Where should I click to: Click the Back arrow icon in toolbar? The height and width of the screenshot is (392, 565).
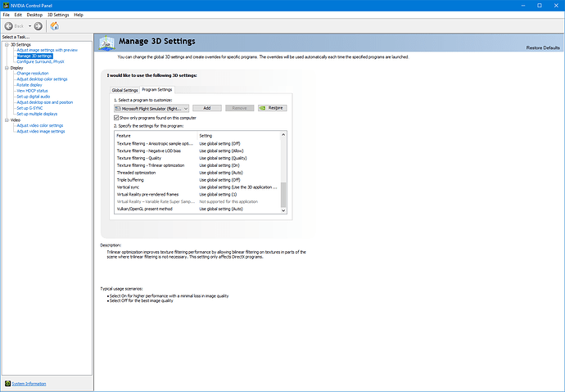tap(8, 25)
